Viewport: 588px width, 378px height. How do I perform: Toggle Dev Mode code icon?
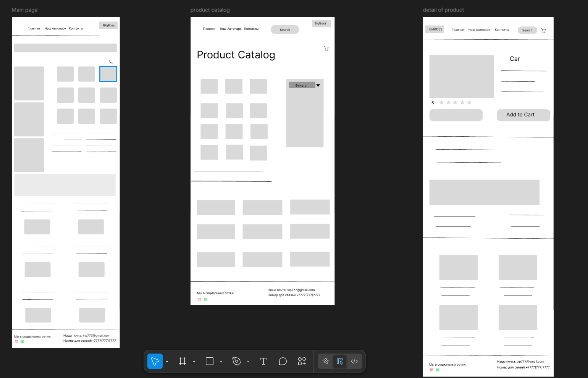354,361
